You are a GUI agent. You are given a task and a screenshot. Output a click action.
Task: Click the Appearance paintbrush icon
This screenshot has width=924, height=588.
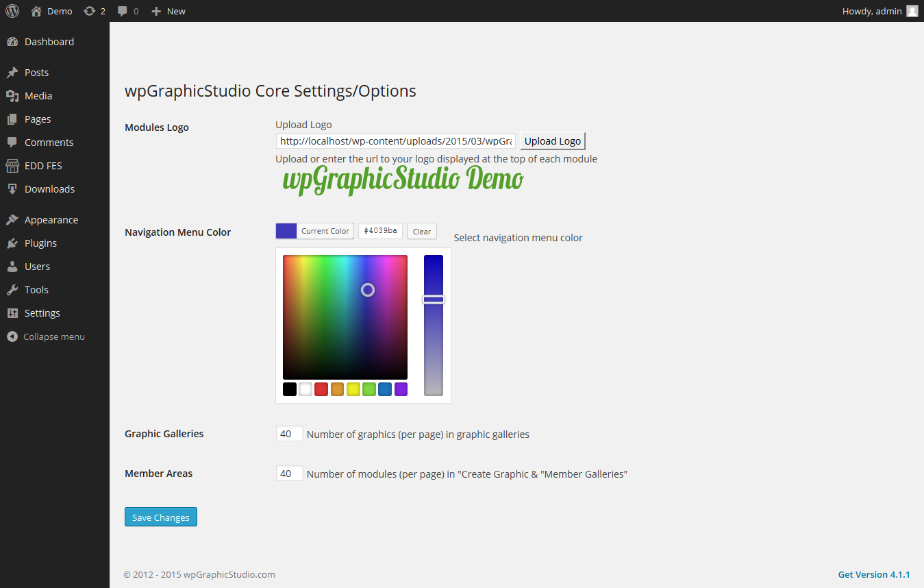click(x=12, y=220)
